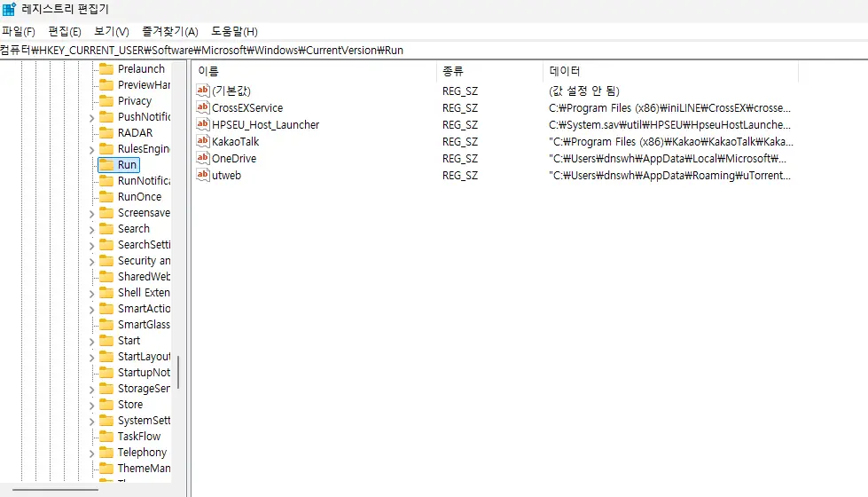Click the KakaoTalk string value icon

tap(202, 141)
